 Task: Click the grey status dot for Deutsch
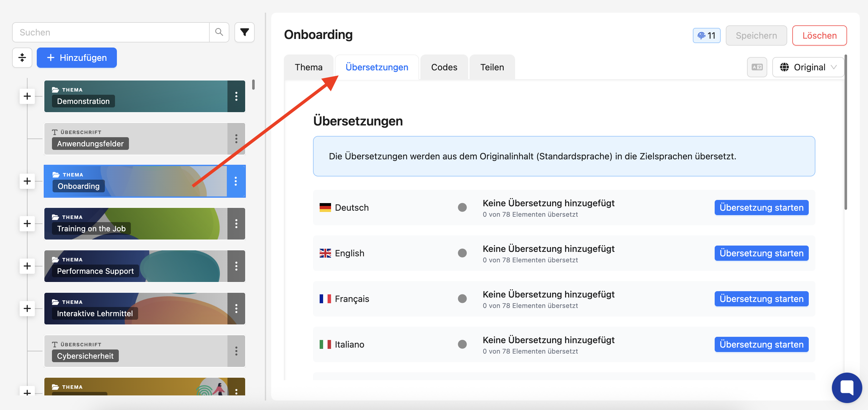(x=462, y=208)
